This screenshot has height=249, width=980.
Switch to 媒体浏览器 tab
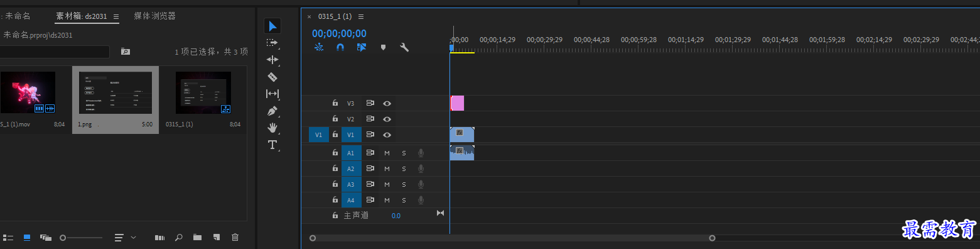155,16
